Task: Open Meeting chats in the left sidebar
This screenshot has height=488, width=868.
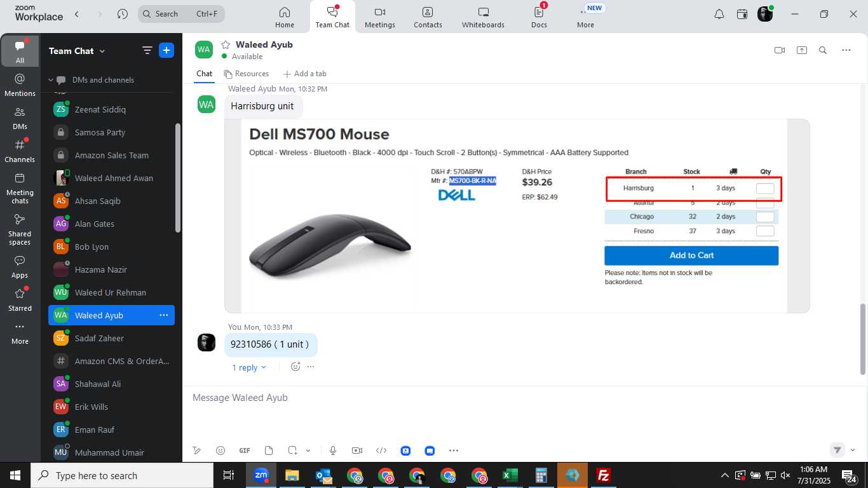Action: click(x=20, y=188)
